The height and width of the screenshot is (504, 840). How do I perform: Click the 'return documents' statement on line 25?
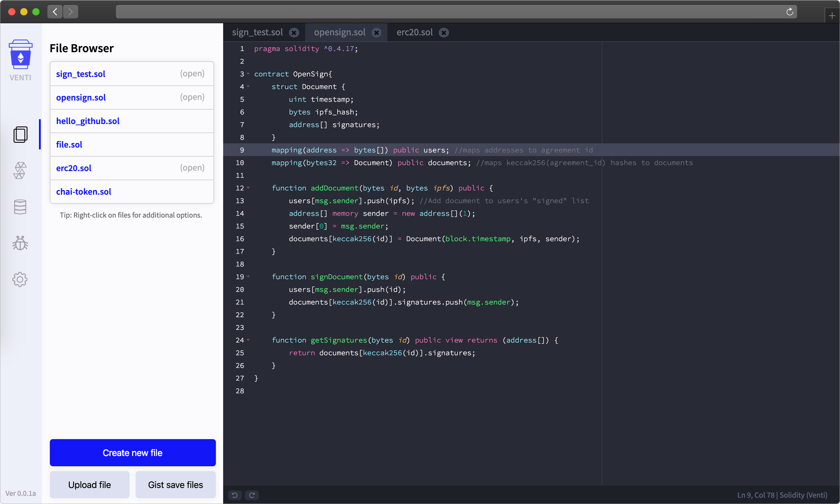pyautogui.click(x=382, y=353)
